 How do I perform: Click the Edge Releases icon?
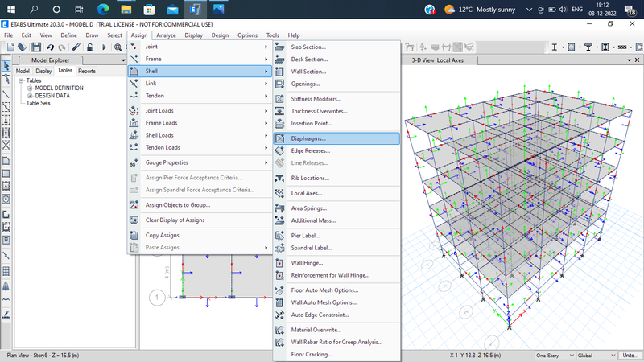[279, 151]
